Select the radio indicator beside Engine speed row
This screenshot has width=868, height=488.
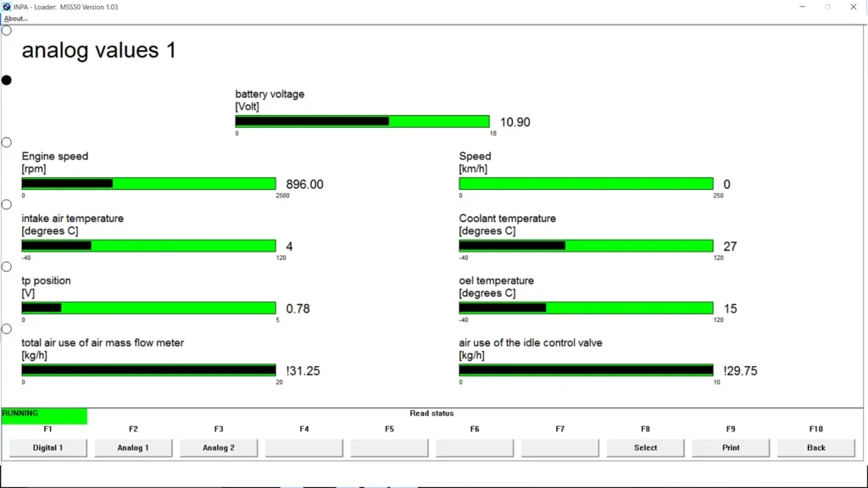[x=7, y=142]
